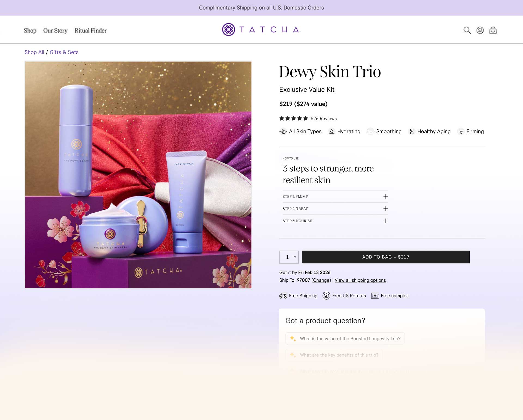Screen dimensions: 523x420
Task: Open the quantity dropdown
Action: pos(289,257)
